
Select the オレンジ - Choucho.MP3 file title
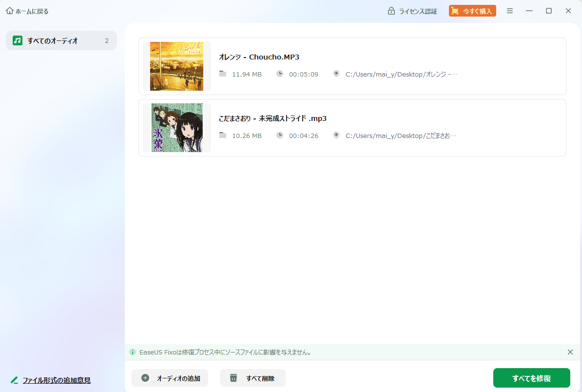pos(259,57)
